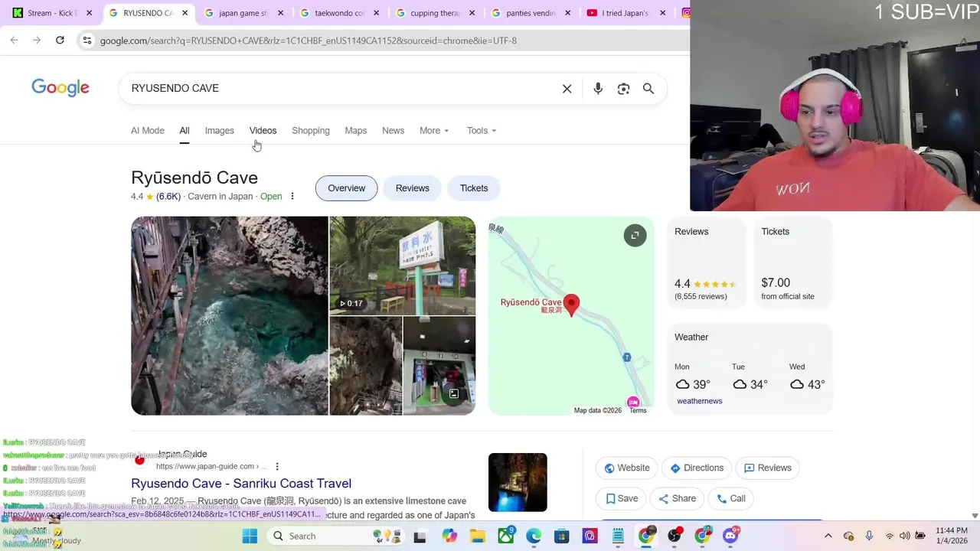Open Reviews card showing 4.4 rating

pyautogui.click(x=707, y=262)
